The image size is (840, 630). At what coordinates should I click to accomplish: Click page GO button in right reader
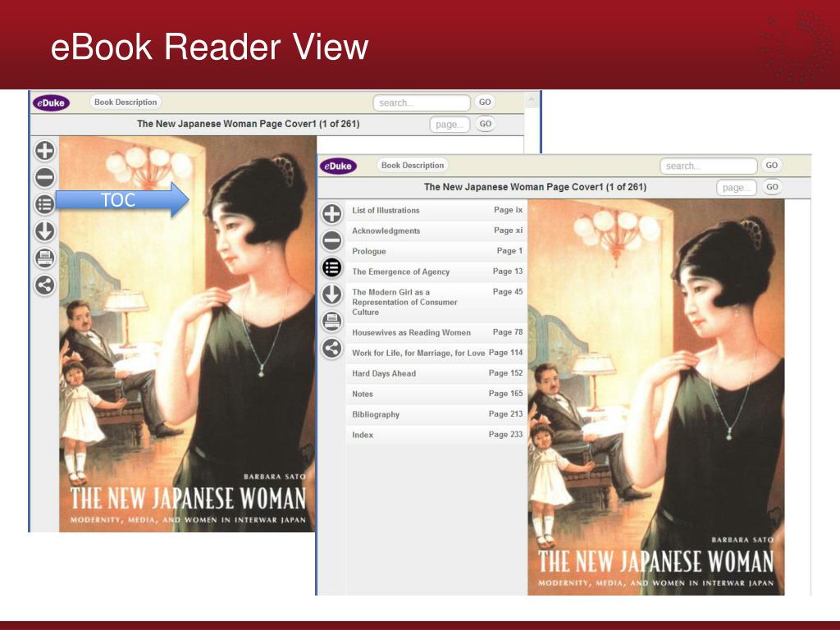(773, 187)
